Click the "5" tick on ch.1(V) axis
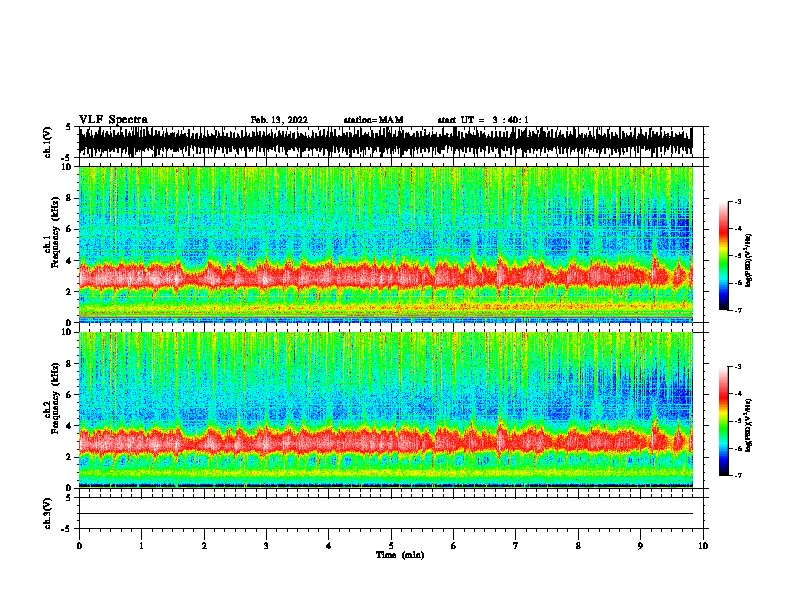 pos(69,127)
